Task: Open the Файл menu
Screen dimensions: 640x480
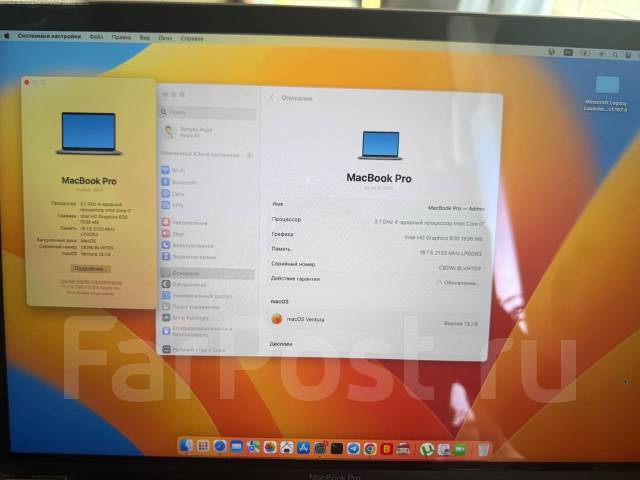Action: (x=96, y=37)
